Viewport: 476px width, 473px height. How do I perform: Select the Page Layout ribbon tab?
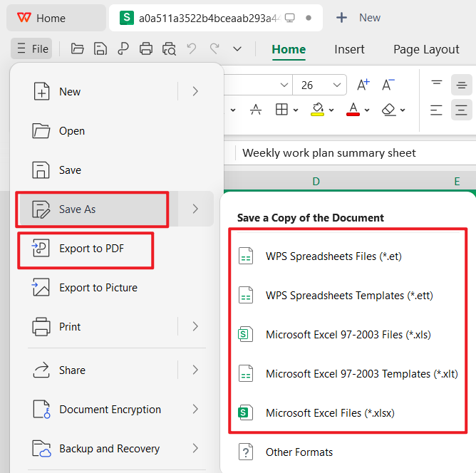pos(426,49)
